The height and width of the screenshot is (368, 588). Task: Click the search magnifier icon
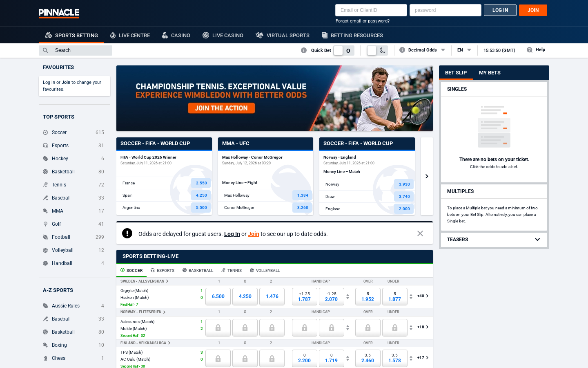pos(45,50)
